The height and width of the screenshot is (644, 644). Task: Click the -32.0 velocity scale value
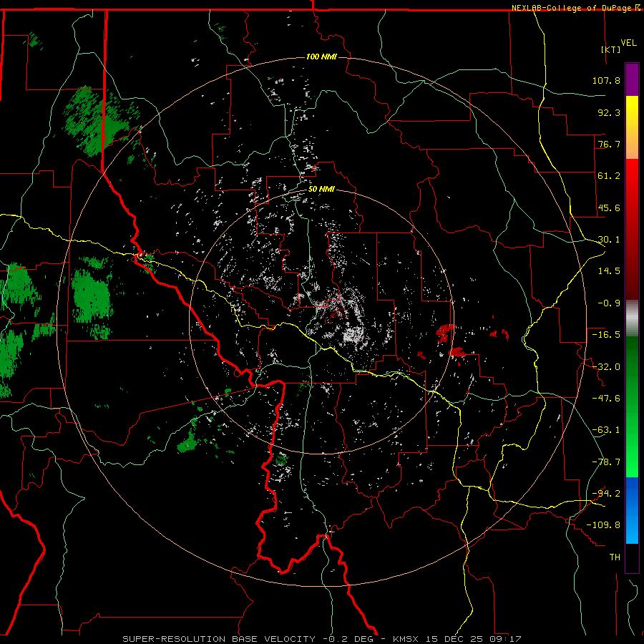pyautogui.click(x=606, y=367)
